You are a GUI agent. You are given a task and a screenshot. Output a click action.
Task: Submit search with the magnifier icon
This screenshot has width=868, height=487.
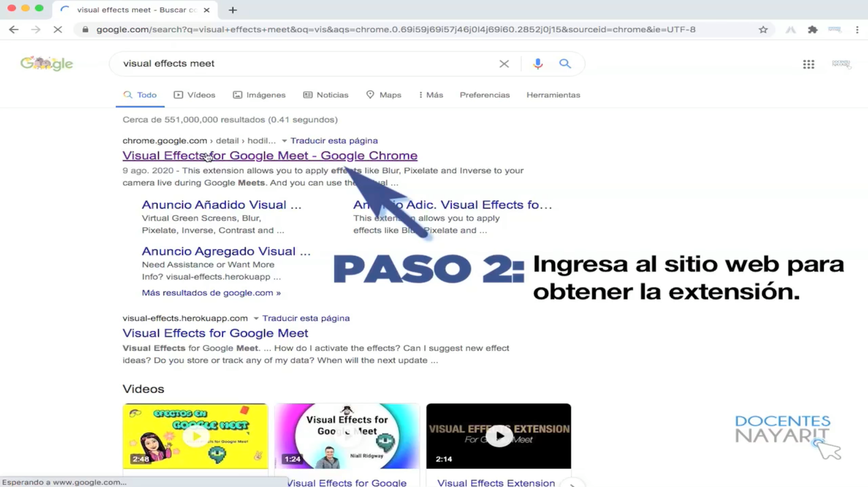565,64
